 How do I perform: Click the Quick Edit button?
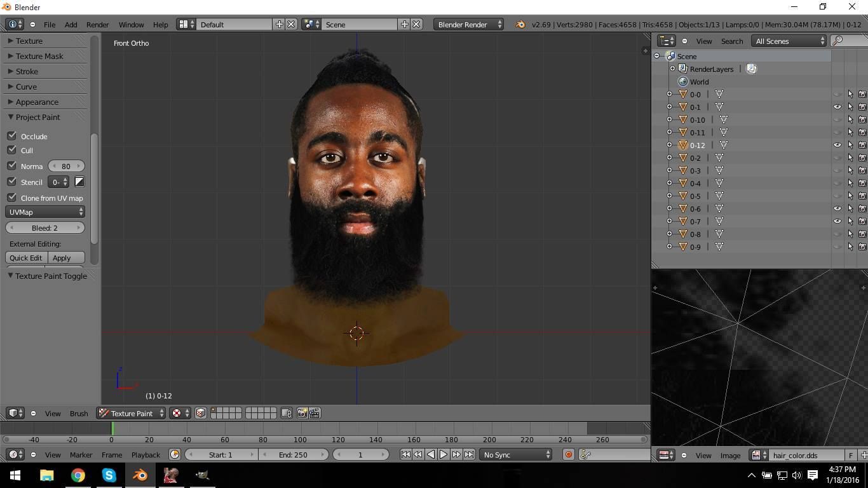26,257
